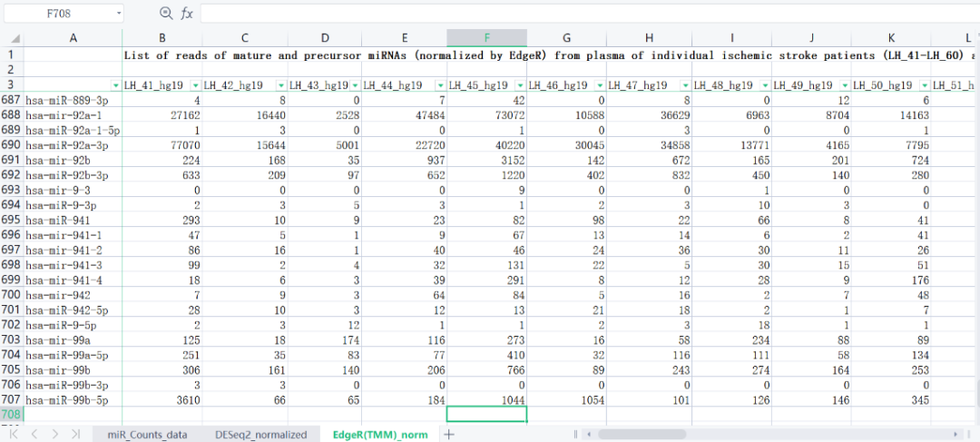Screen dimensions: 980x442
Task: Add a new sheet with plus icon
Action: 449,434
